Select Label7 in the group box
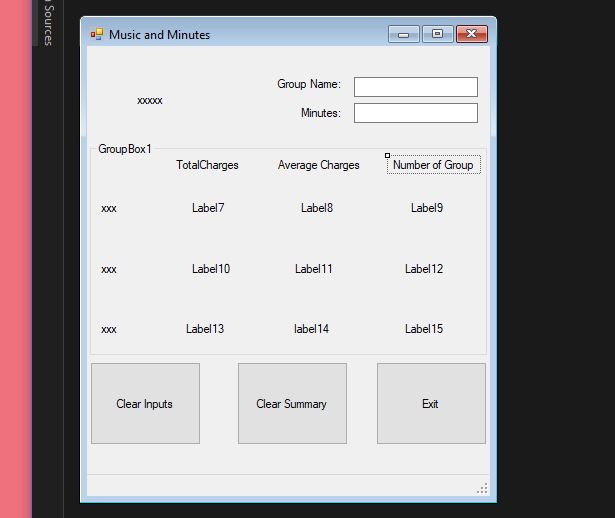This screenshot has width=615, height=518. pos(208,208)
